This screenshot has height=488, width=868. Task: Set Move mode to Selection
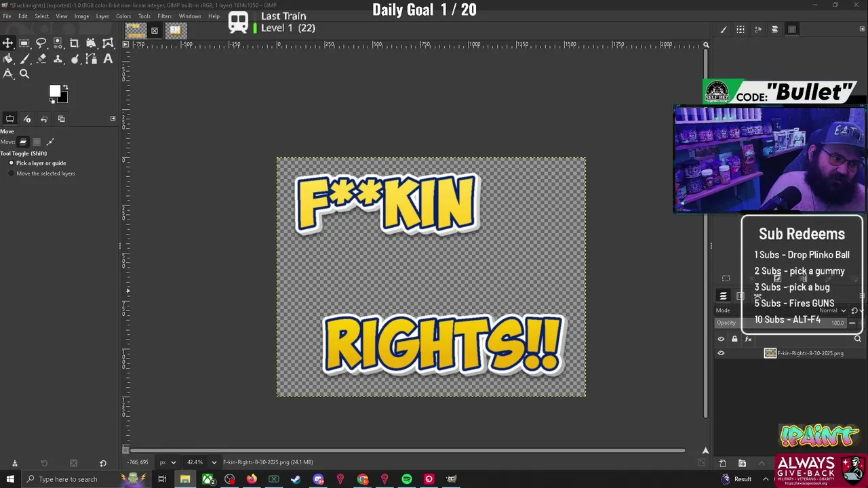[37, 142]
